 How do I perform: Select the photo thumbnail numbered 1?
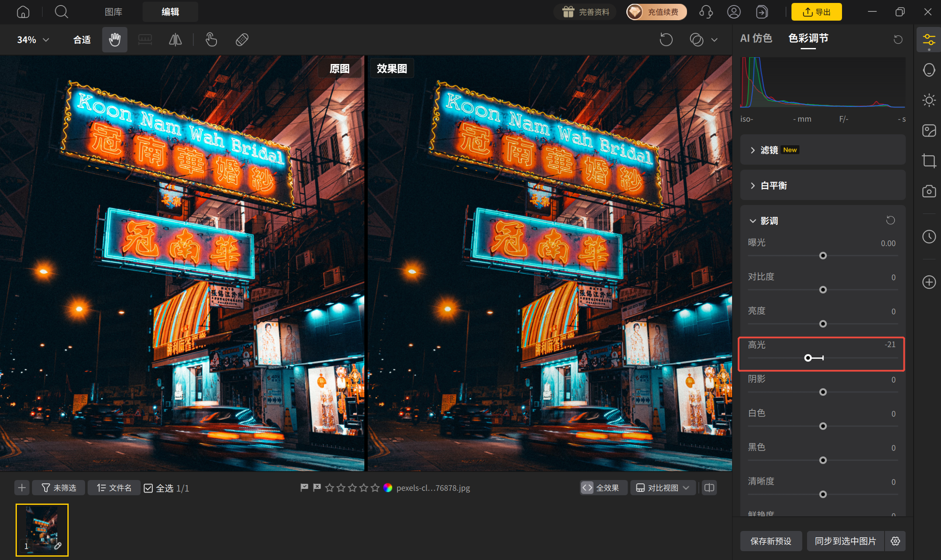[x=42, y=530]
